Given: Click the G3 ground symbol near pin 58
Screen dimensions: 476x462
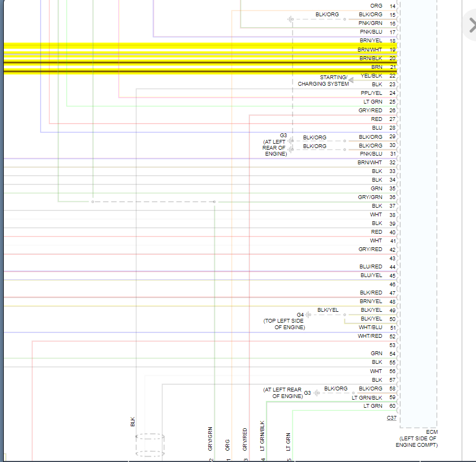Looking at the screenshot, I should (x=317, y=393).
